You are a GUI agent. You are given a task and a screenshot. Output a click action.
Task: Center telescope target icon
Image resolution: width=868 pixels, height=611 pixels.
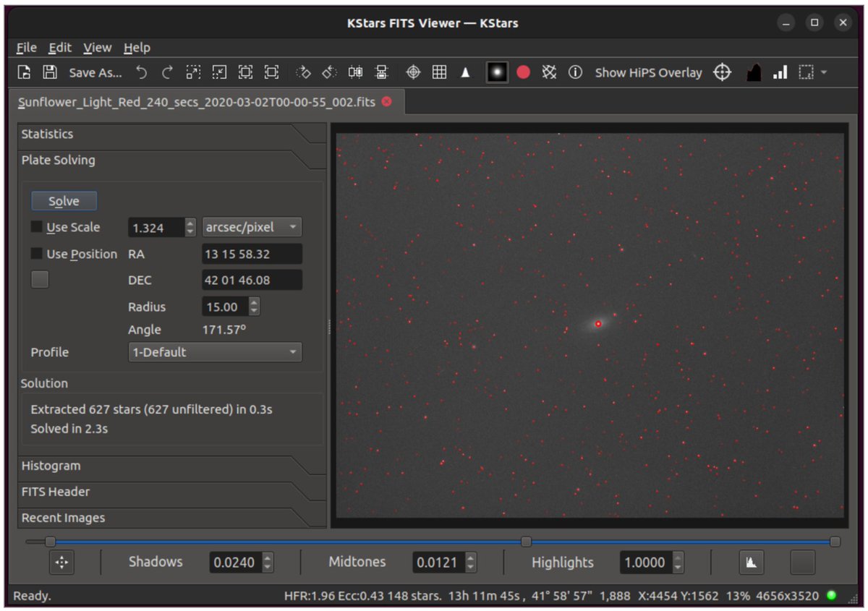point(722,72)
